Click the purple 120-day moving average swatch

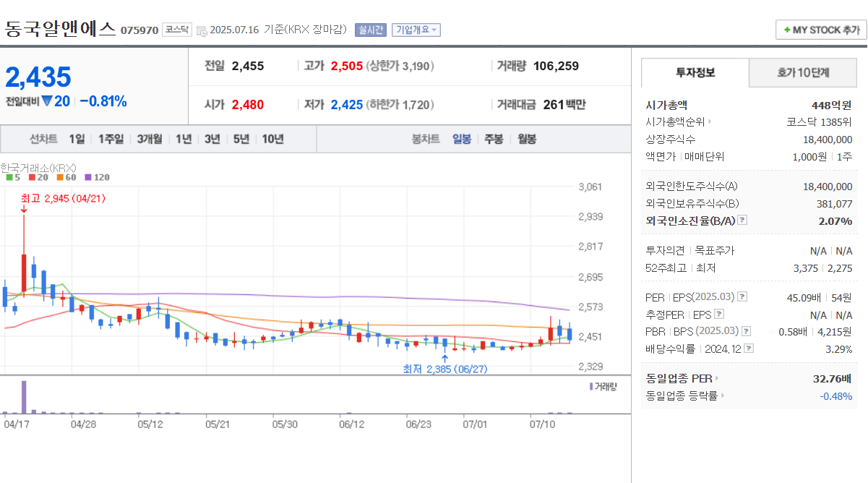(x=87, y=177)
